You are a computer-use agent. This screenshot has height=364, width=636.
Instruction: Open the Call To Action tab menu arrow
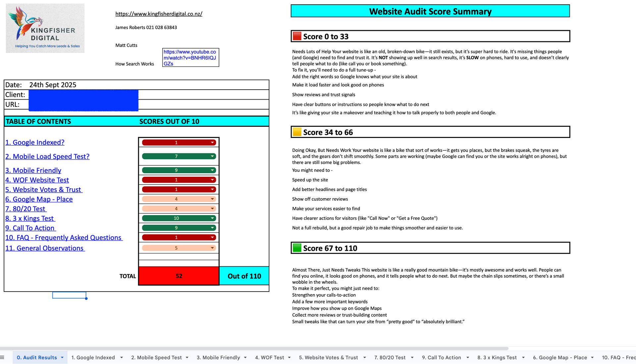[468, 357]
